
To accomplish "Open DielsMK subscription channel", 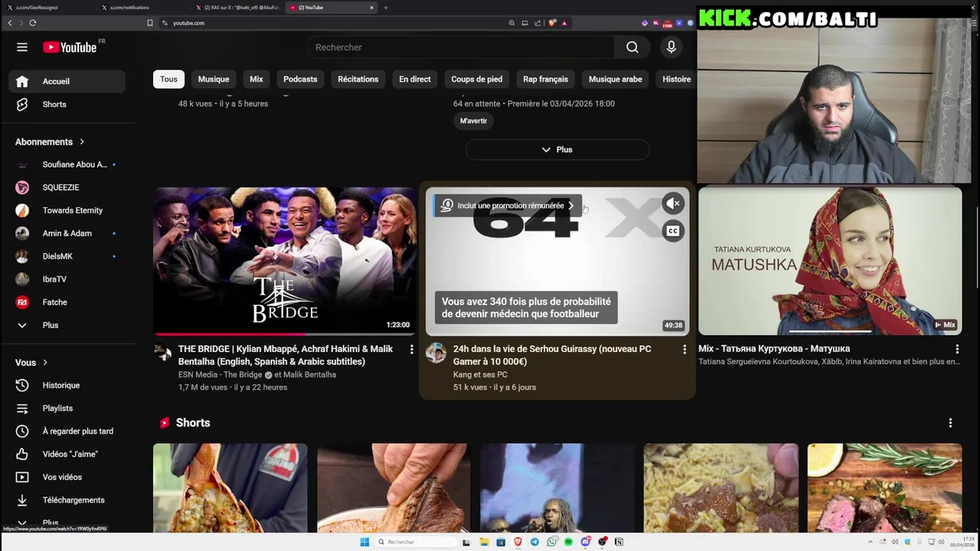I will click(67, 256).
